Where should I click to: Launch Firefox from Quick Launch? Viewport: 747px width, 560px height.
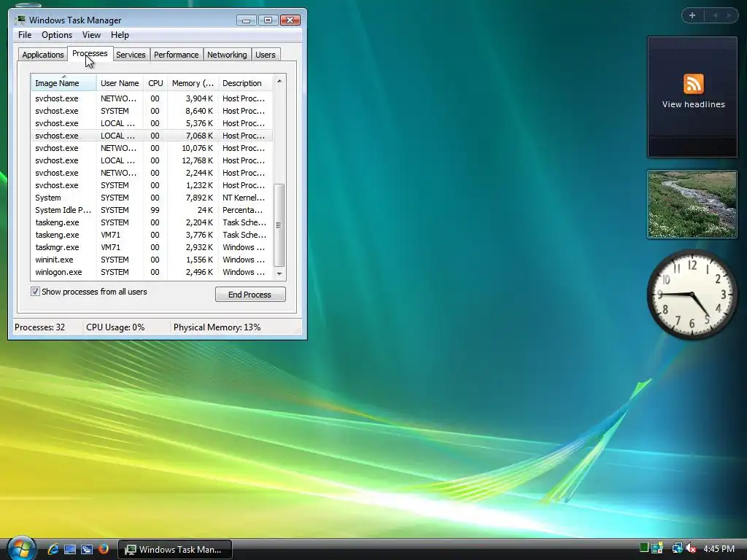click(x=103, y=549)
